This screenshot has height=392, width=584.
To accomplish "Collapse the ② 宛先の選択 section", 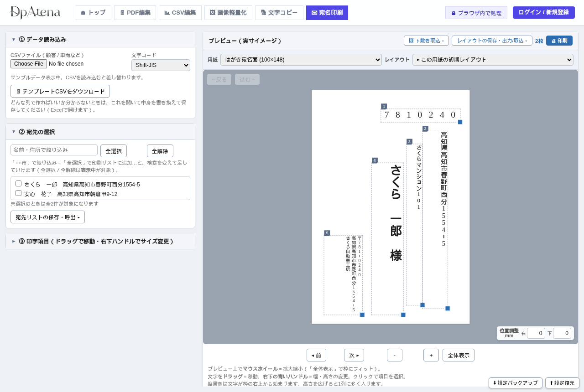I will point(100,132).
